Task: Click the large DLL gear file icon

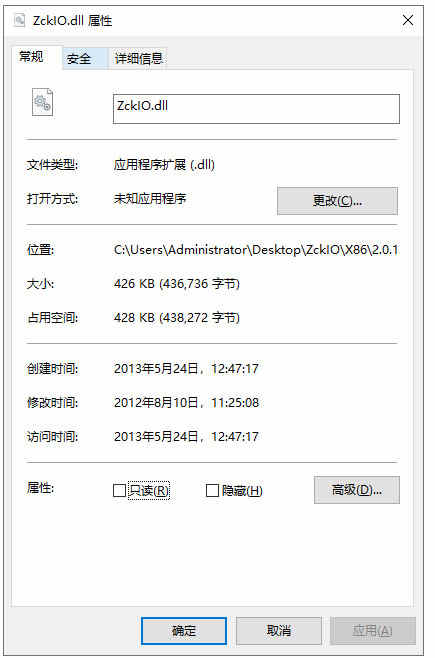Action: [x=42, y=102]
